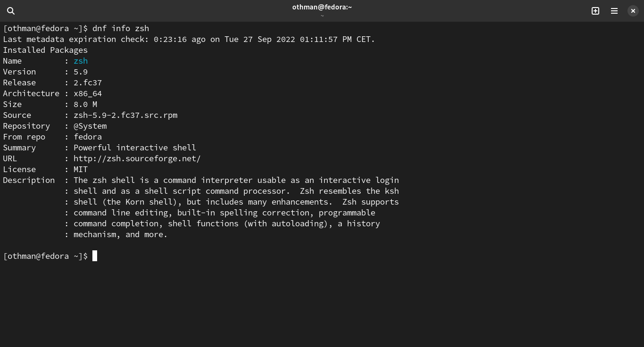Click the typed 'dnf info zsh' command

(121, 28)
